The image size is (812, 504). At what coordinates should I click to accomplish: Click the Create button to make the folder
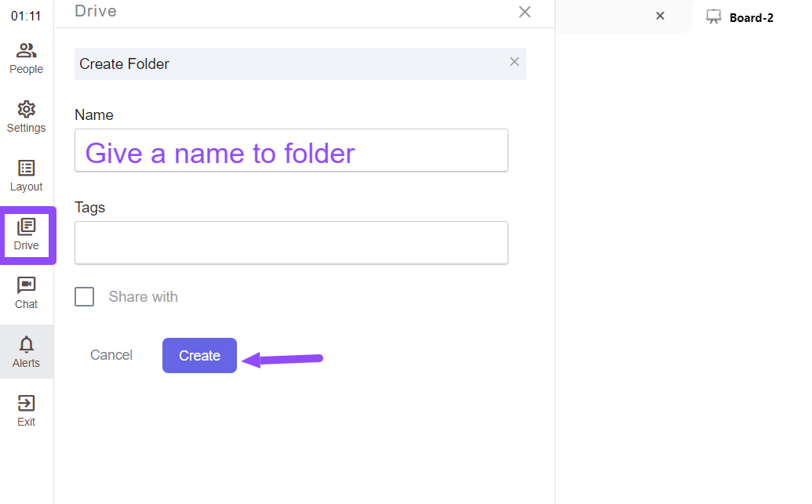pyautogui.click(x=199, y=356)
